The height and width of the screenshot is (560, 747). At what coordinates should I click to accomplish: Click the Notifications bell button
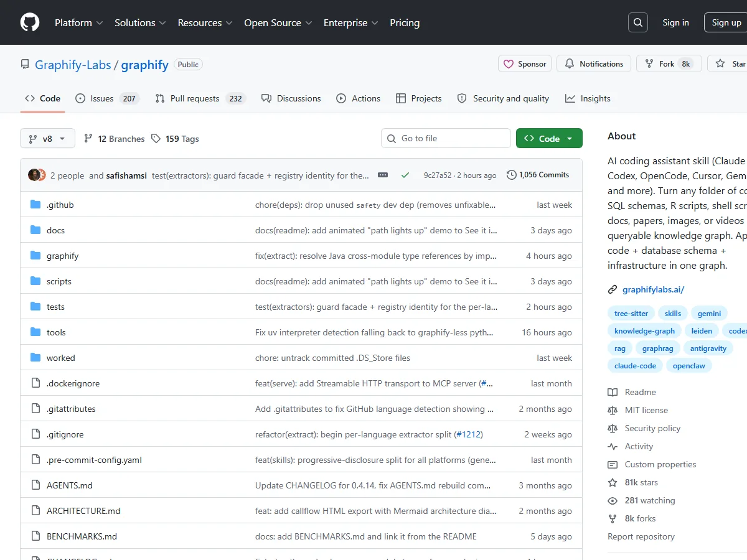point(594,63)
